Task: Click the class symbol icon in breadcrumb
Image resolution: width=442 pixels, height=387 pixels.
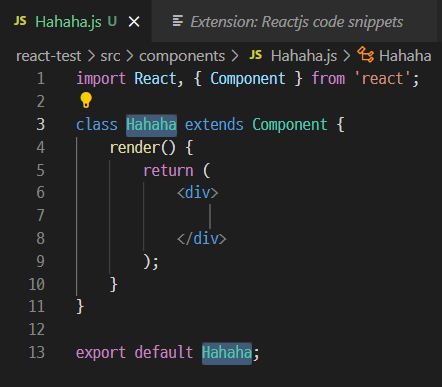Action: pos(365,55)
